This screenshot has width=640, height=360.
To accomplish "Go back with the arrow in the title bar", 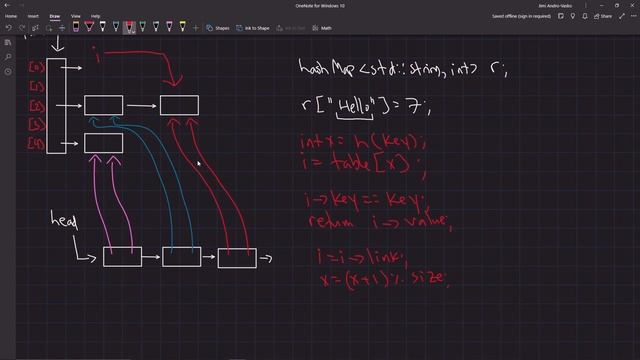I will pyautogui.click(x=7, y=5).
